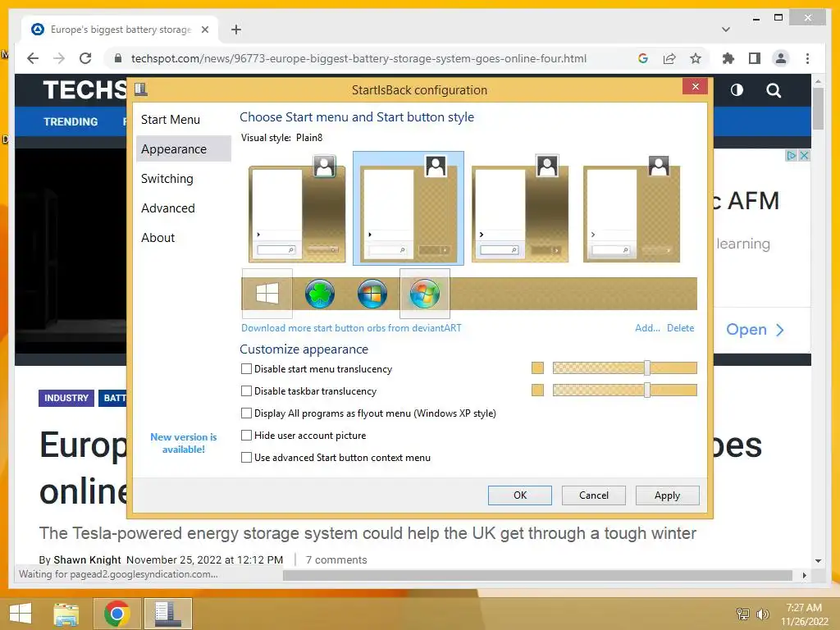Click author name Shawn Knight

coord(87,559)
